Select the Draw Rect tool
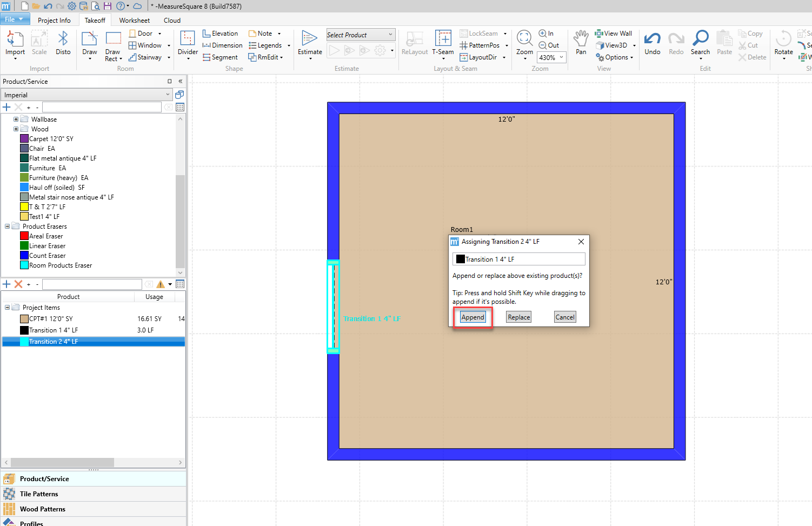This screenshot has width=812, height=526. click(x=113, y=39)
